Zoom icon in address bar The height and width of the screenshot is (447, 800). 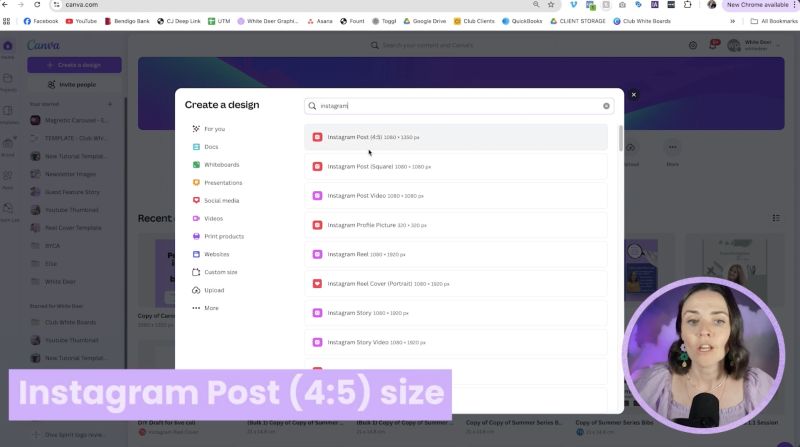[536, 5]
